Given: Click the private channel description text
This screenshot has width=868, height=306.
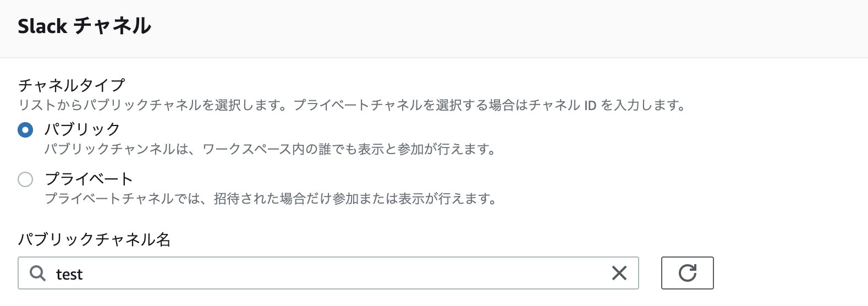Looking at the screenshot, I should [x=270, y=199].
